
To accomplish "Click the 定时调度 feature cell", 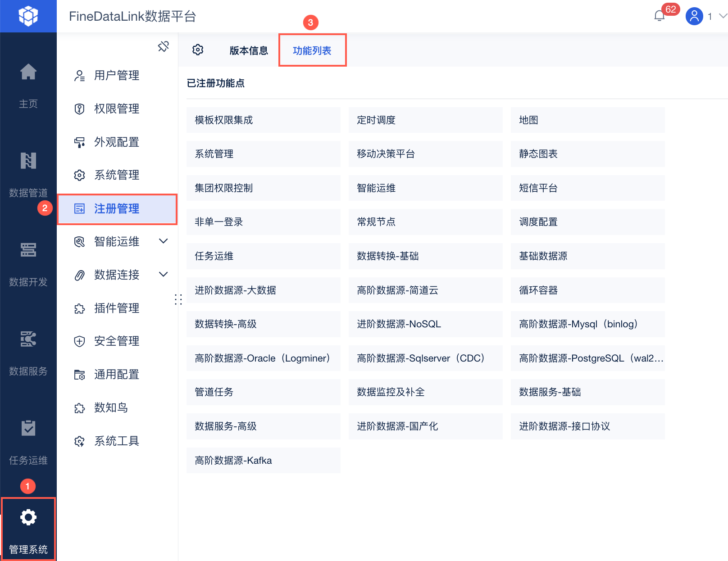I will [426, 120].
